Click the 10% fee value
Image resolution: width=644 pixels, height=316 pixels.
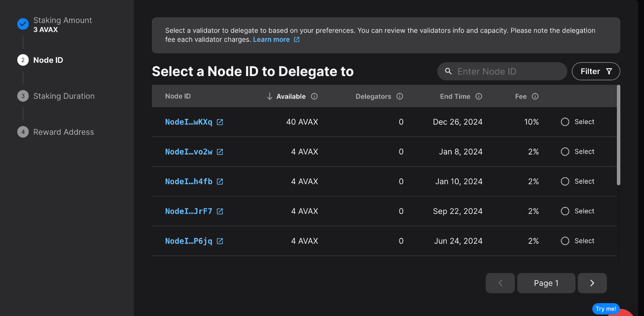532,122
